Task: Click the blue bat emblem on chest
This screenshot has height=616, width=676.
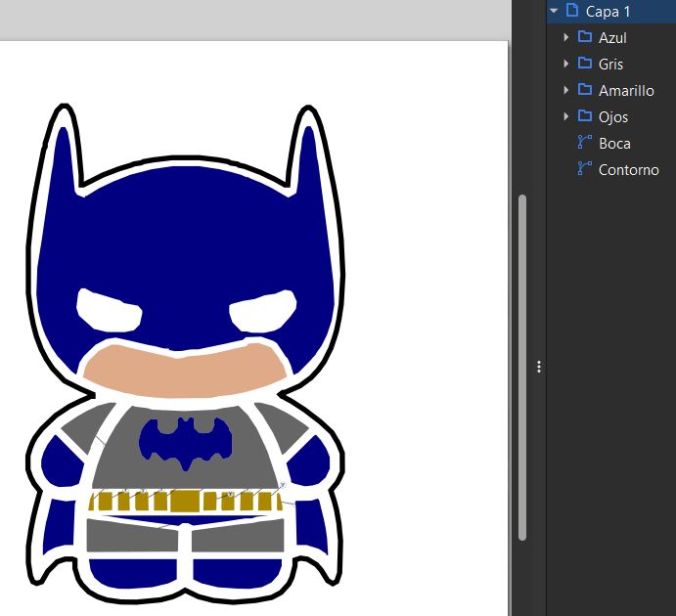Action: coord(185,443)
